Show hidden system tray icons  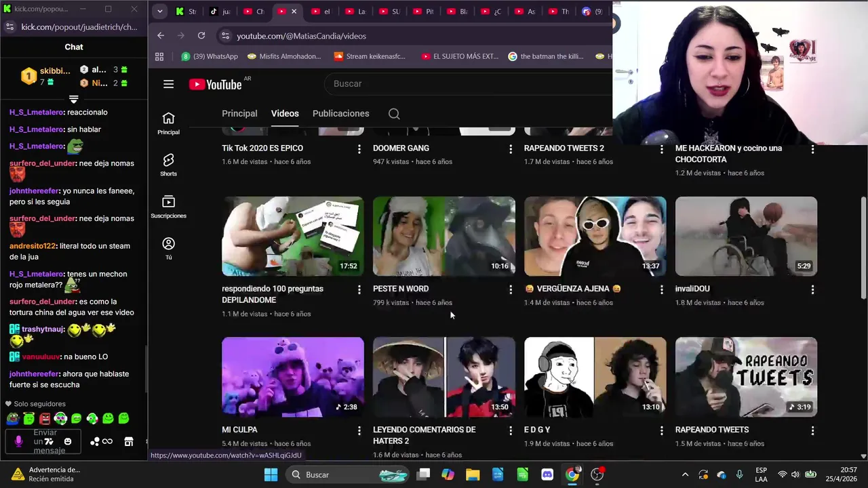pyautogui.click(x=685, y=474)
